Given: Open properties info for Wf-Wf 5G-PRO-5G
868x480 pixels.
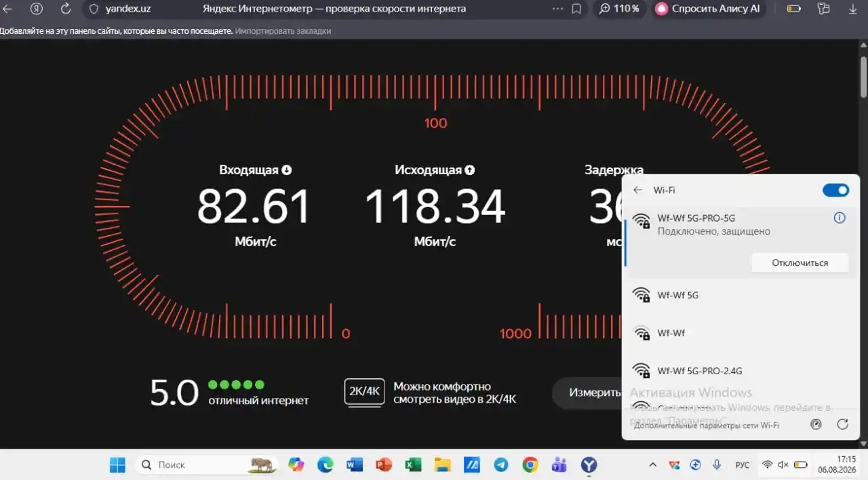Looking at the screenshot, I should (840, 218).
